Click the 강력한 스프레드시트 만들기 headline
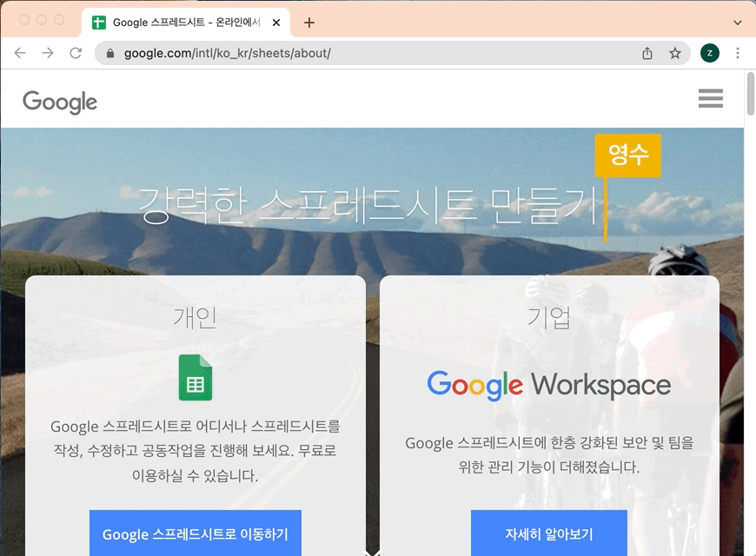Screen dimensions: 756x556 coord(370,205)
